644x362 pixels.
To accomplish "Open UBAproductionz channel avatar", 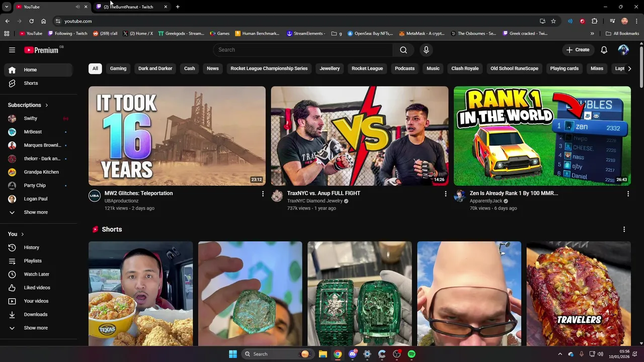I will [x=95, y=196].
